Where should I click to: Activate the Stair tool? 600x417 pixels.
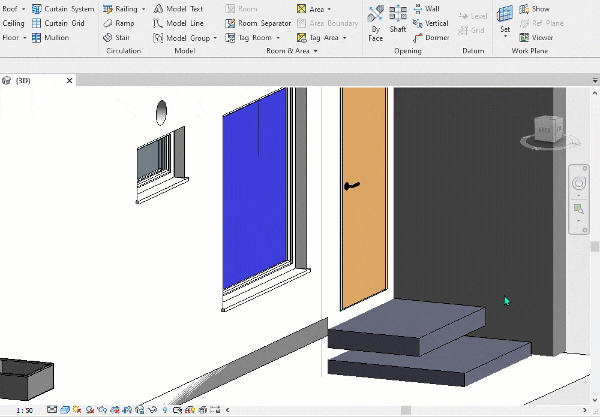[117, 37]
